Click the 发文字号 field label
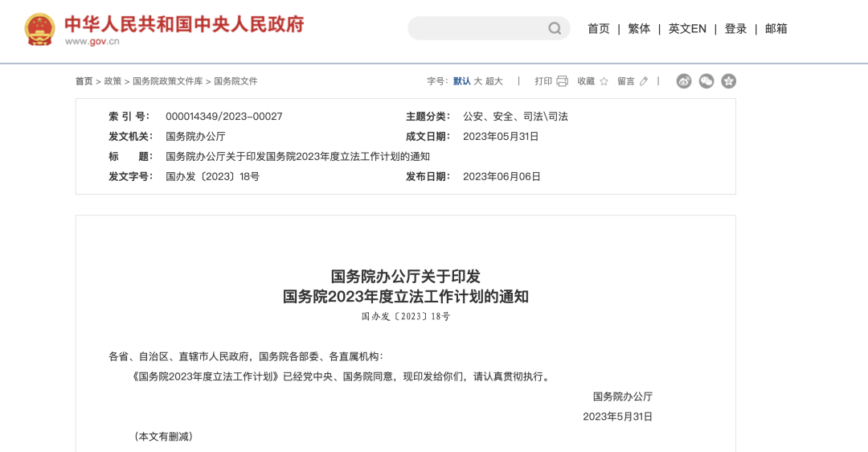This screenshot has height=452, width=868. pos(131,177)
